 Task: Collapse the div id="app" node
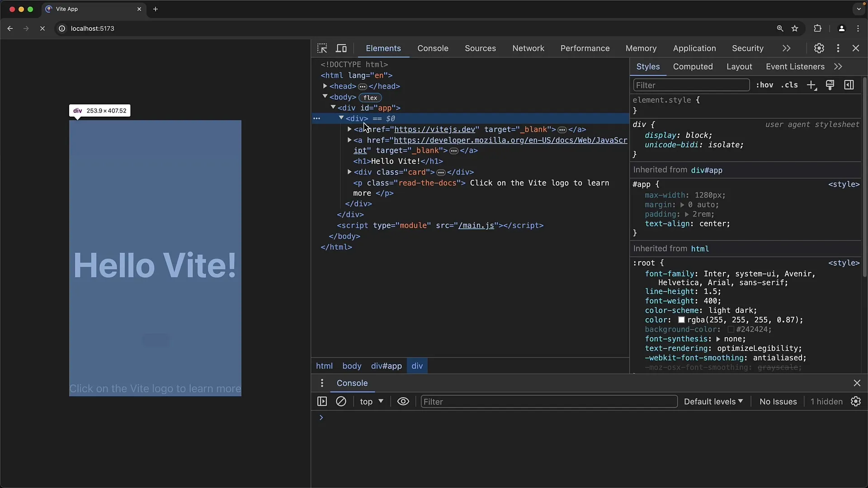(333, 107)
